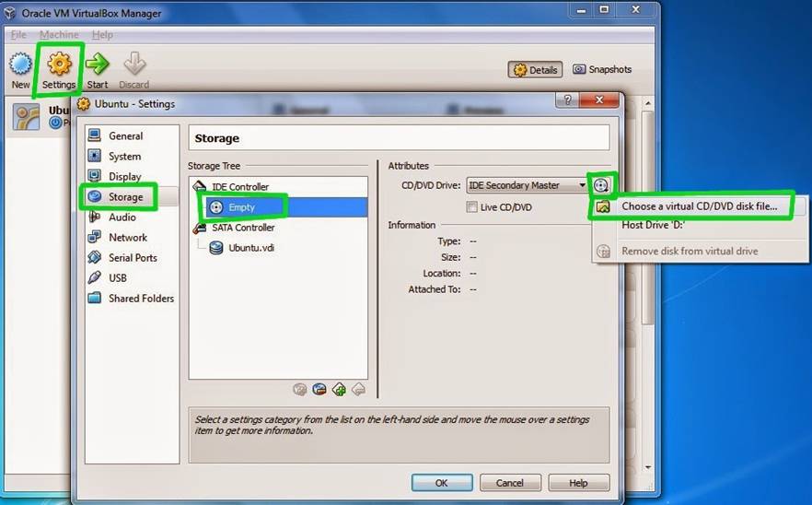Image resolution: width=812 pixels, height=505 pixels.
Task: Click the remove controller icon under tree
Action: (x=359, y=390)
